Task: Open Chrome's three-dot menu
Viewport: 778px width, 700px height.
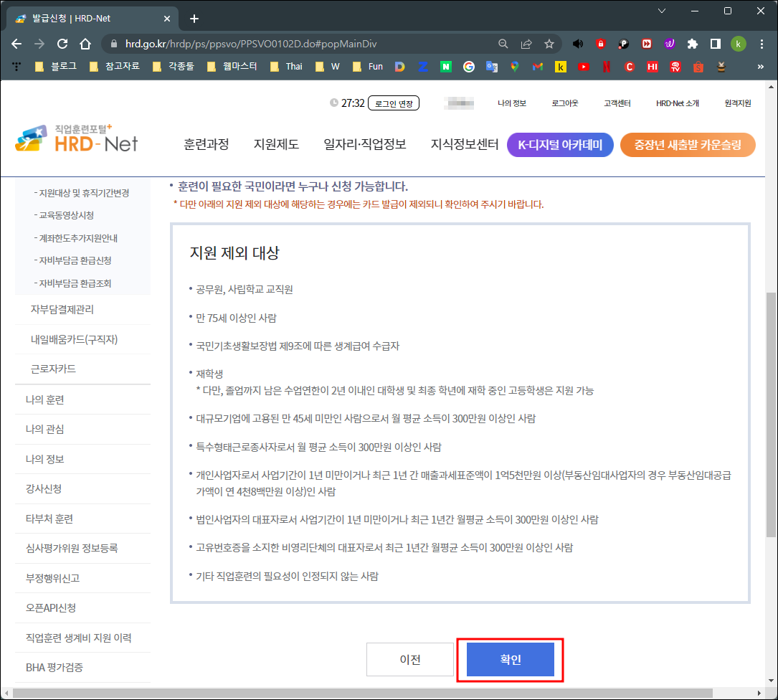Action: tap(762, 43)
